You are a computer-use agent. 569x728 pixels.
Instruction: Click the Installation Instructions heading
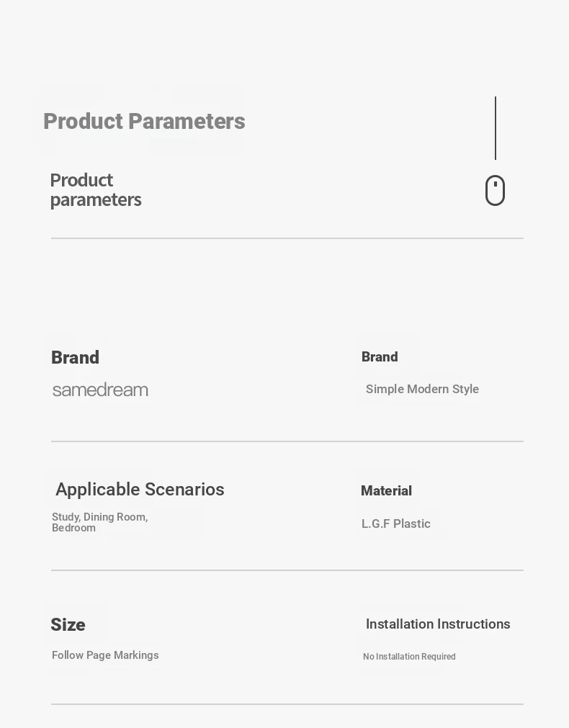click(x=438, y=624)
